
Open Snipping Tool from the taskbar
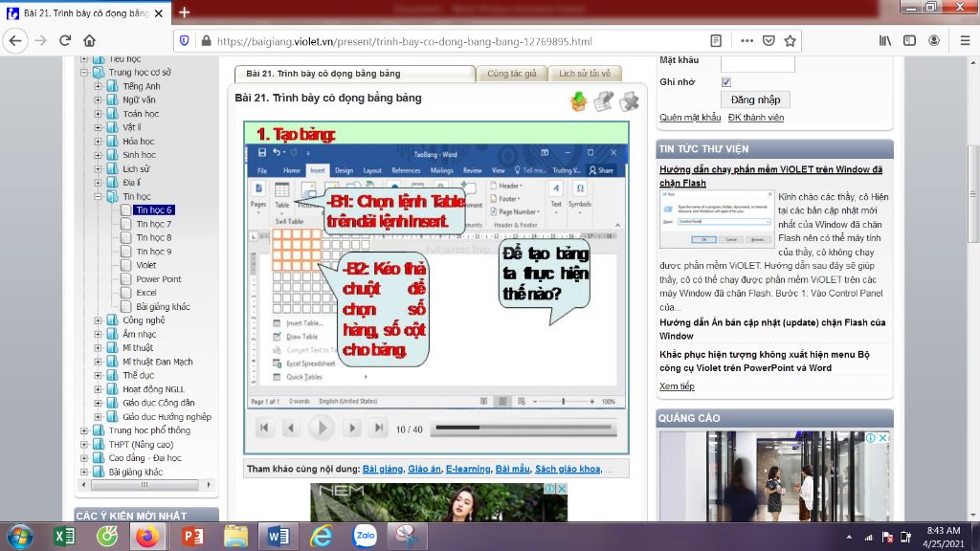(x=407, y=537)
